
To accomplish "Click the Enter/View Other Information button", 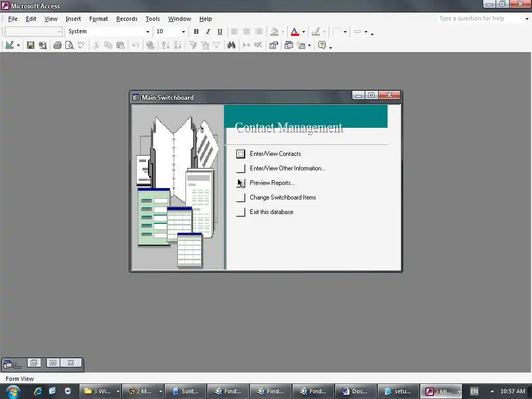I will click(241, 168).
